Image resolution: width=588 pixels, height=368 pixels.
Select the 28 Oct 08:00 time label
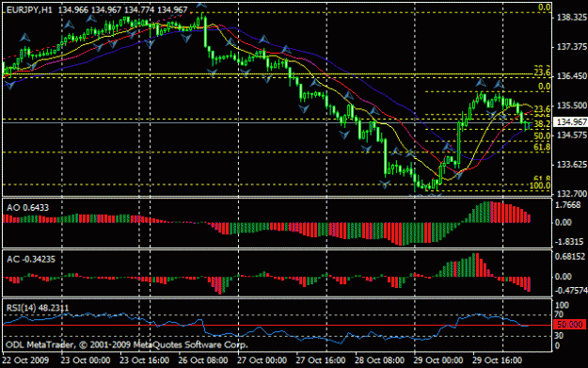(379, 360)
